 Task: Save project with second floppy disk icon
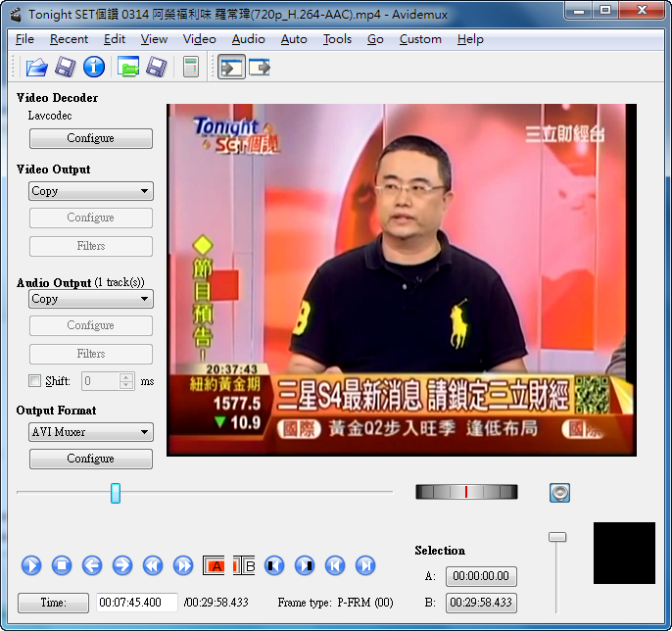[x=157, y=68]
